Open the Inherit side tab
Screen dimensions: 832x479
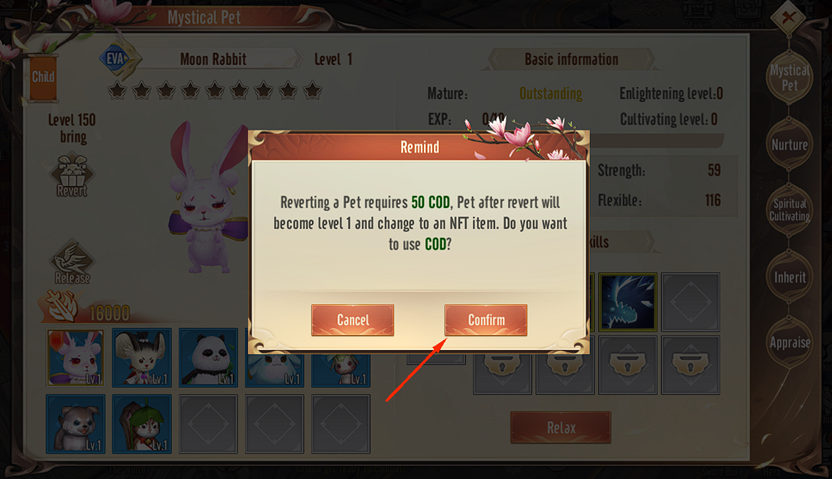[790, 277]
